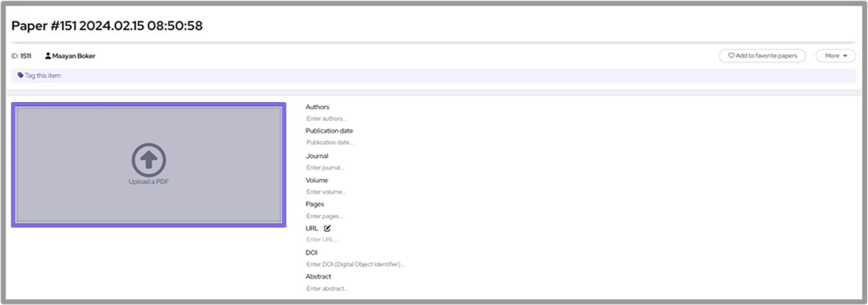Viewport: 868px width, 305px height.
Task: Click the paper title heading
Action: 107,26
